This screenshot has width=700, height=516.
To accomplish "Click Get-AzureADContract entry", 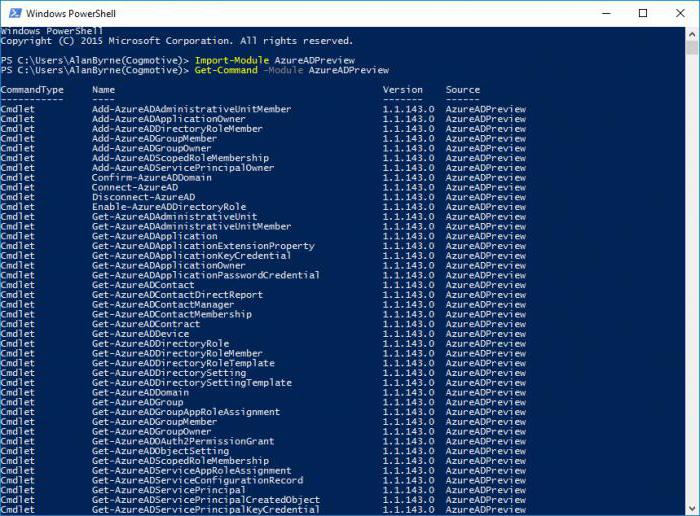I will click(146, 325).
